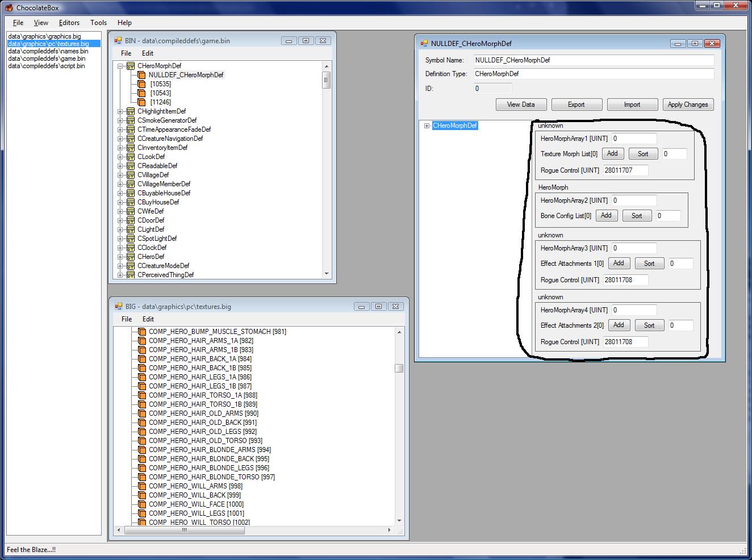Expand CHeroMorphDef node in definition editor

pos(427,126)
